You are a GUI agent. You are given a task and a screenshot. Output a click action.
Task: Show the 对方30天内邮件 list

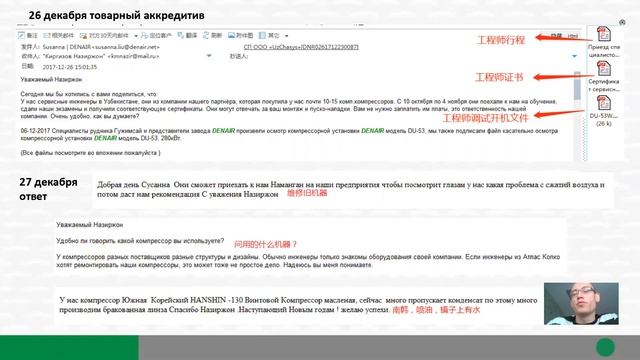(x=104, y=36)
